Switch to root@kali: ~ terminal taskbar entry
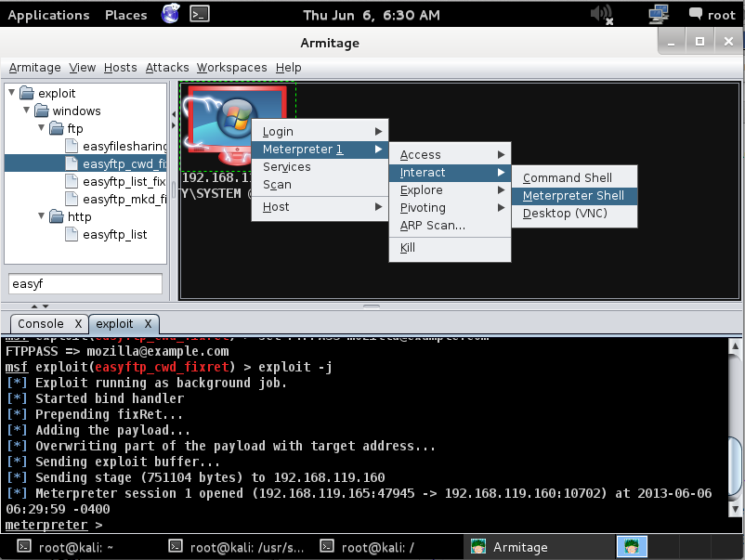 (65, 547)
